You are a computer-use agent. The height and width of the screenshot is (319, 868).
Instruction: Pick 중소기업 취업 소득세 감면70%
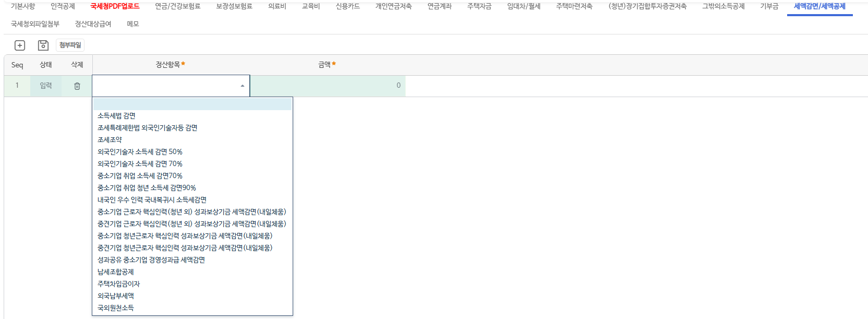(x=192, y=176)
